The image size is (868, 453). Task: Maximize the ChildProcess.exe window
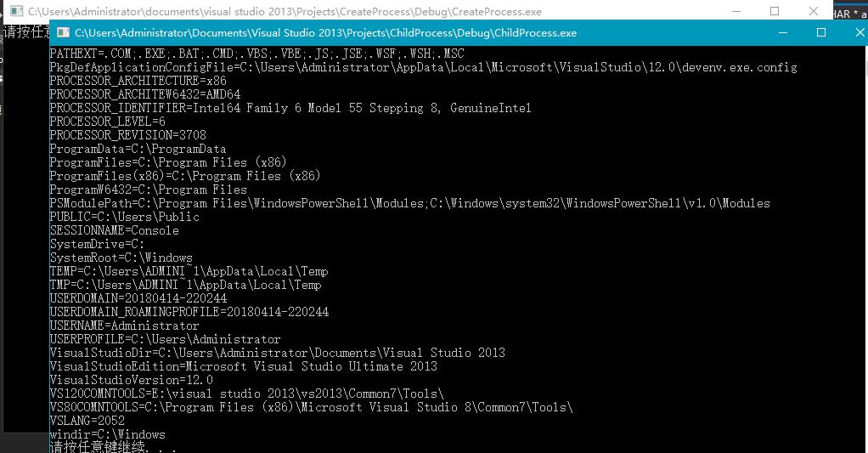tap(821, 32)
